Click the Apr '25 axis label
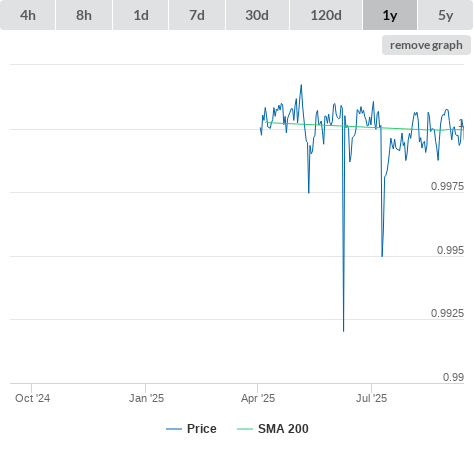 (x=258, y=398)
